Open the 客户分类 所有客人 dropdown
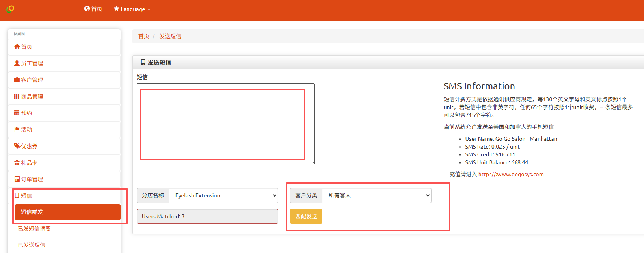Image resolution: width=644 pixels, height=253 pixels. (376, 195)
